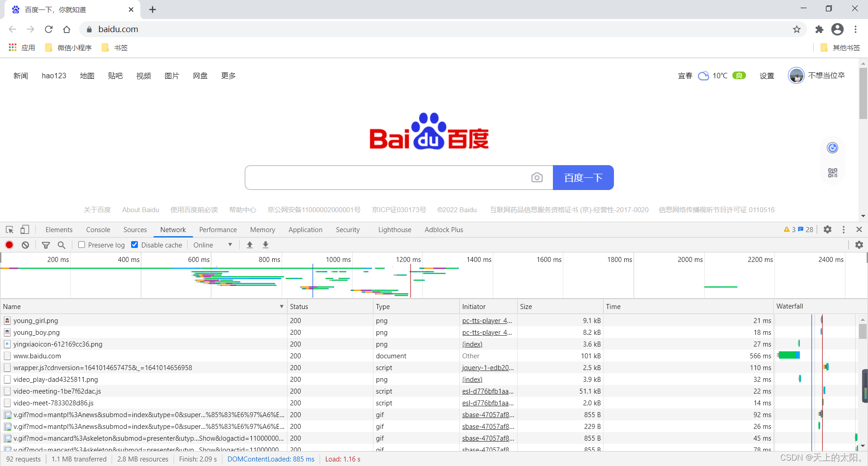Open the 地图 link

coord(87,76)
